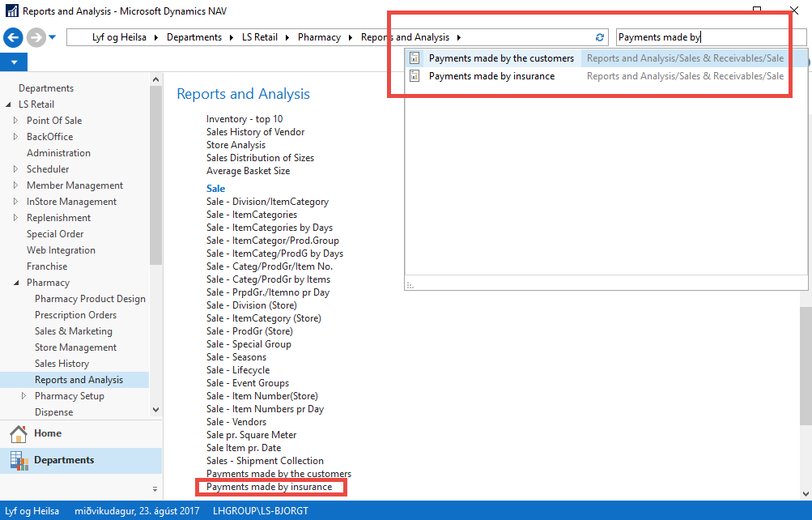Open the Store Analysis report link
812x520 pixels.
pyautogui.click(x=236, y=145)
